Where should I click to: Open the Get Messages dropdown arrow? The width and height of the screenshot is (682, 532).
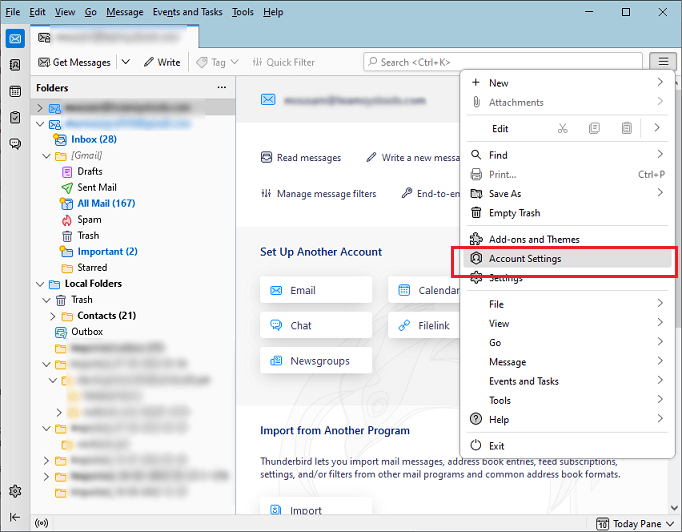tap(126, 62)
